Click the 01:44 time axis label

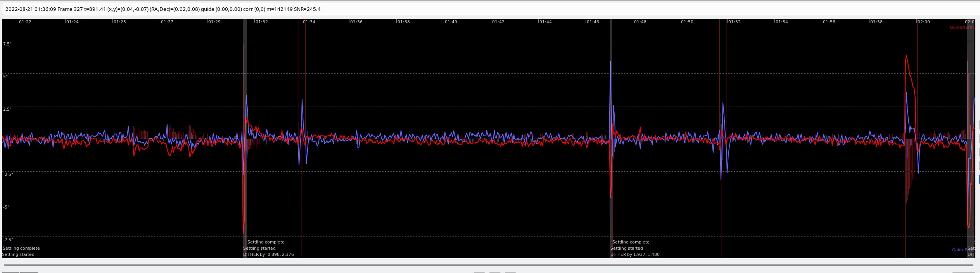[545, 22]
